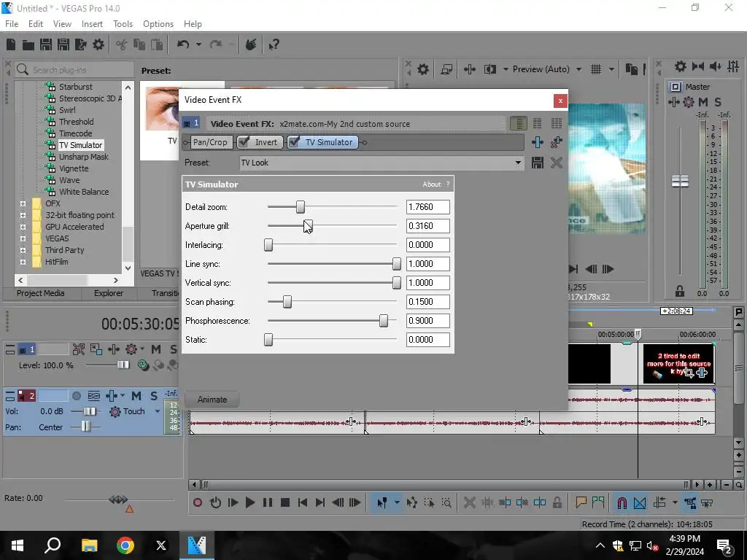The width and height of the screenshot is (747, 560).
Task: Click the Remove Selected Plug-In icon
Action: (556, 142)
